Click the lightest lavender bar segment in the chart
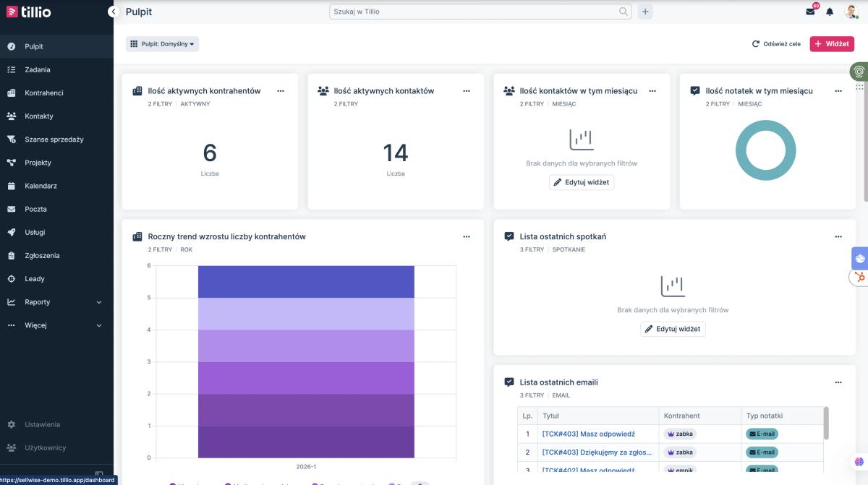Screen dimensions: 868x485 point(306,314)
